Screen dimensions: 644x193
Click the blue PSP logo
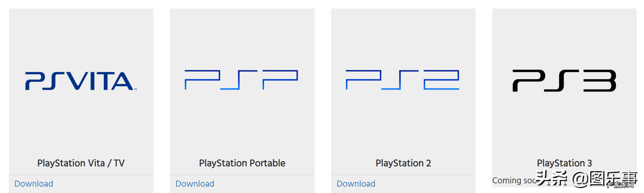click(241, 80)
